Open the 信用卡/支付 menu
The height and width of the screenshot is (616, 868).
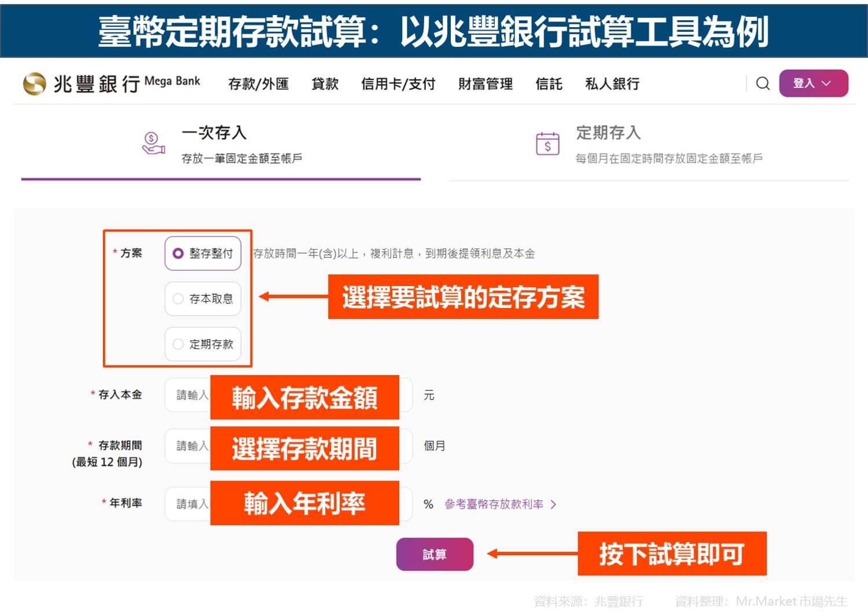click(398, 83)
